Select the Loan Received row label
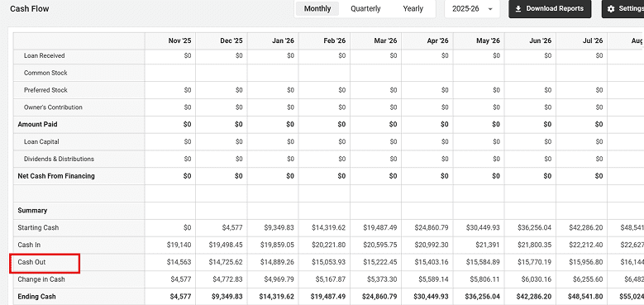Screen dimensions: 644x305 [x=45, y=56]
